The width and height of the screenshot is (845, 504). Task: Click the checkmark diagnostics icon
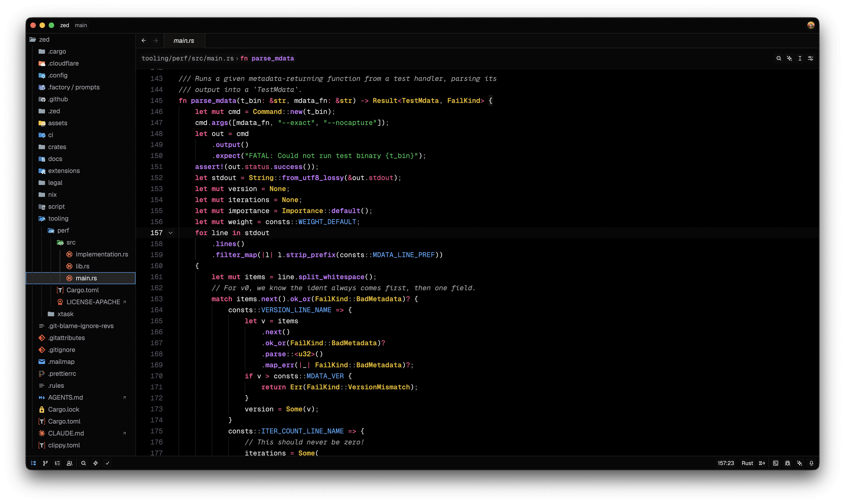pos(107,463)
